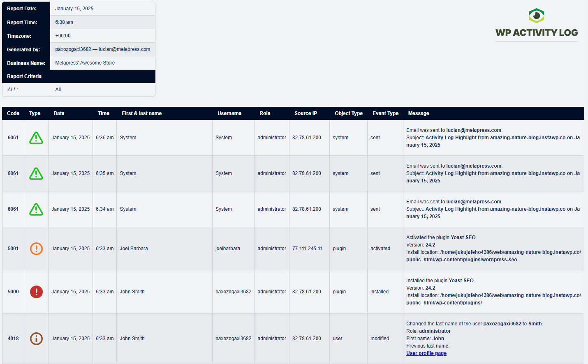
Task: Click the Code column header
Action: pyautogui.click(x=13, y=113)
